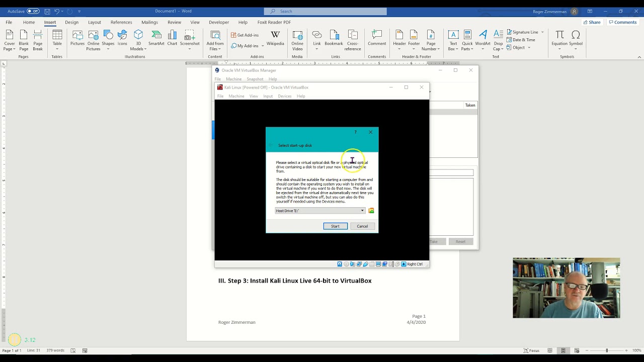Click the Chart icon
Image resolution: width=644 pixels, height=362 pixels.
(x=172, y=38)
